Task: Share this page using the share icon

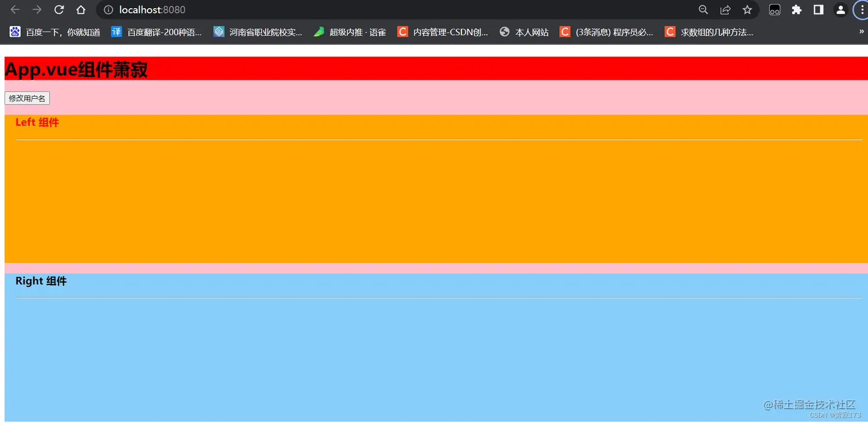Action: tap(725, 10)
